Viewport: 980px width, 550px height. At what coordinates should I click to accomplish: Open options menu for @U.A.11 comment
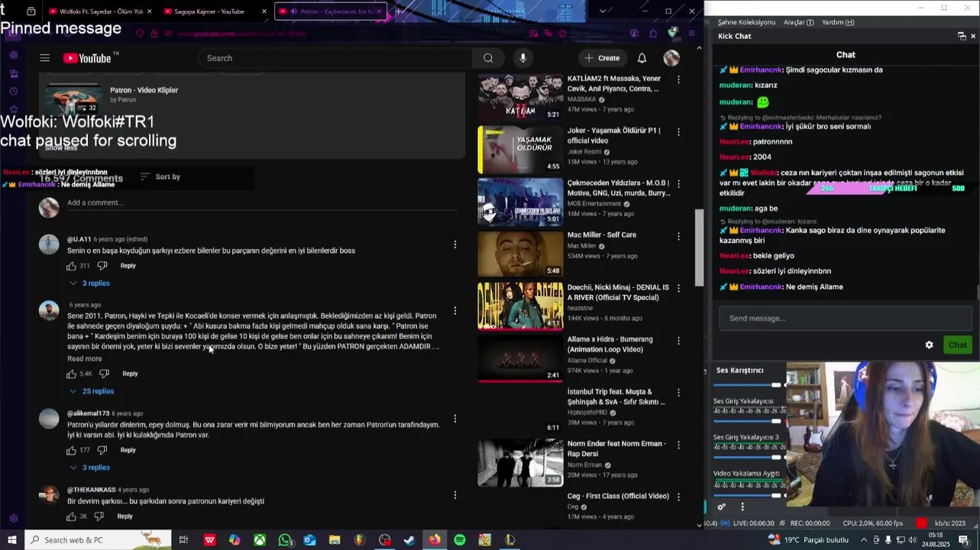coord(455,244)
